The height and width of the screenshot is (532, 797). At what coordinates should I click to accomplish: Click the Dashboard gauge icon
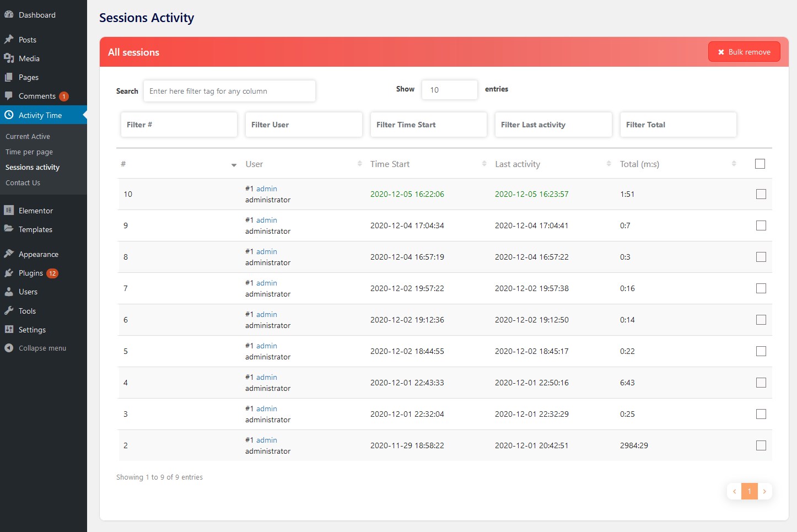click(9, 15)
